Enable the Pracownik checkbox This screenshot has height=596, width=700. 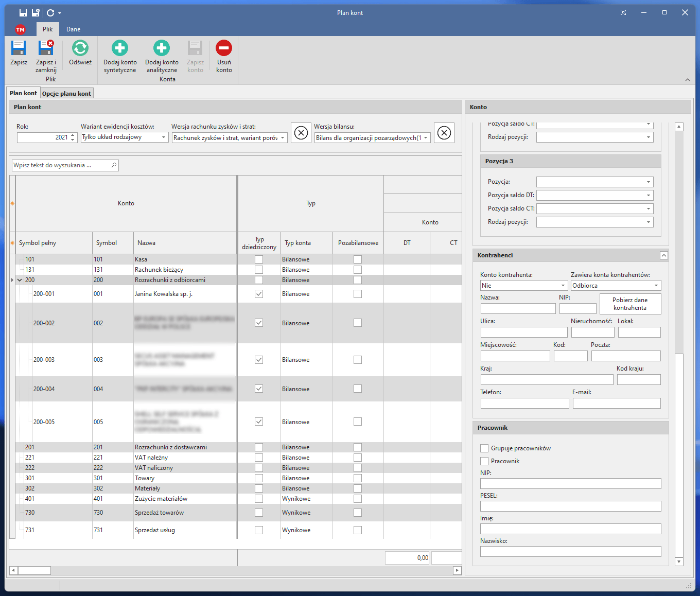(484, 461)
